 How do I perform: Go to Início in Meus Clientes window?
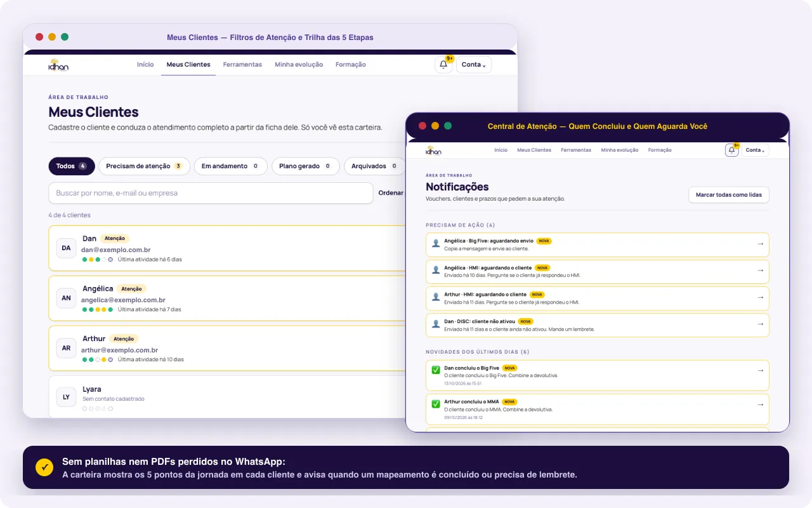coord(145,65)
